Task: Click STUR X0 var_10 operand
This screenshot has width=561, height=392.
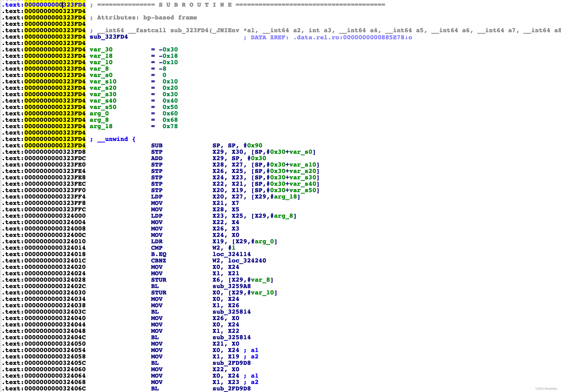Action: 245,292
